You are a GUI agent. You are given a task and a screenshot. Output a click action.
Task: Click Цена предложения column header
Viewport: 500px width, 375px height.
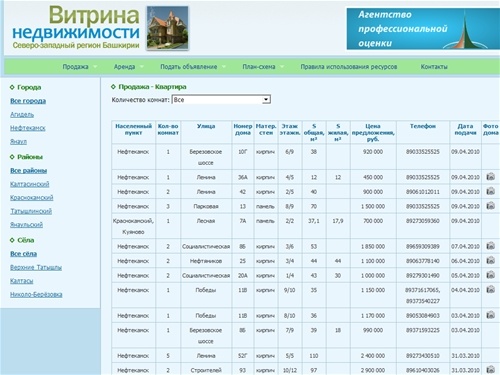point(373,132)
